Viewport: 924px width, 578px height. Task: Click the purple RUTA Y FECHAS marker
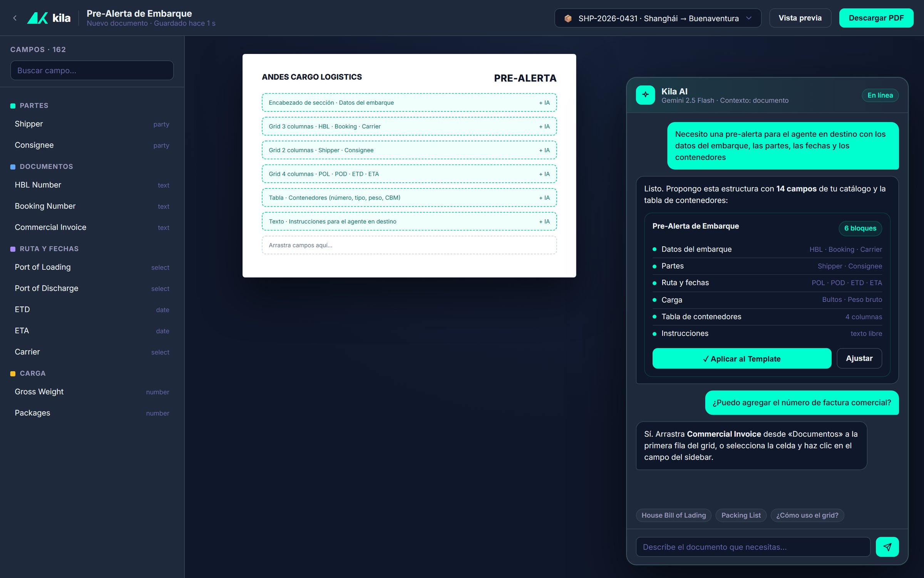pyautogui.click(x=13, y=249)
